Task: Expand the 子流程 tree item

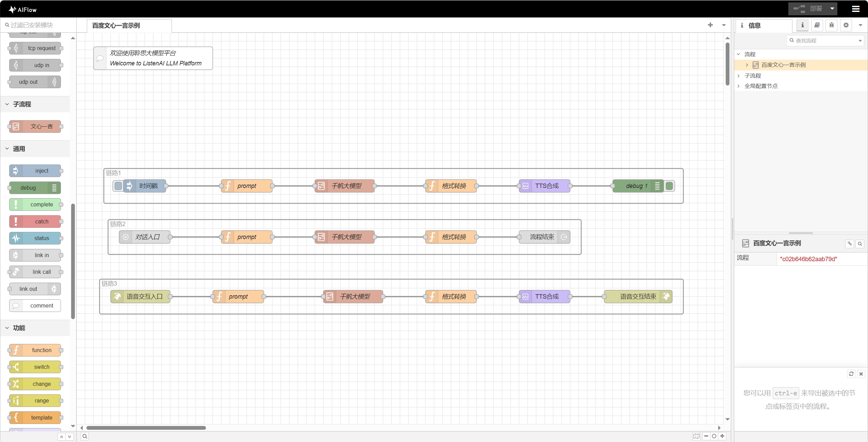Action: click(738, 76)
